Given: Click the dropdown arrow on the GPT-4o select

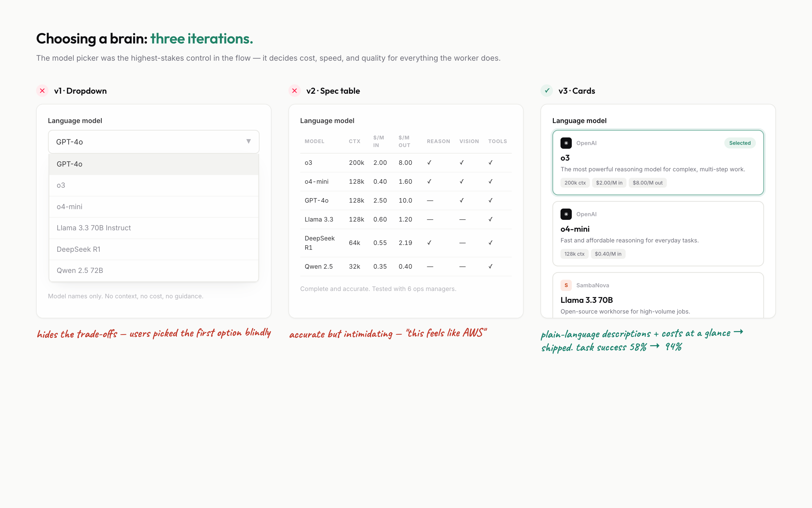Looking at the screenshot, I should [x=249, y=141].
